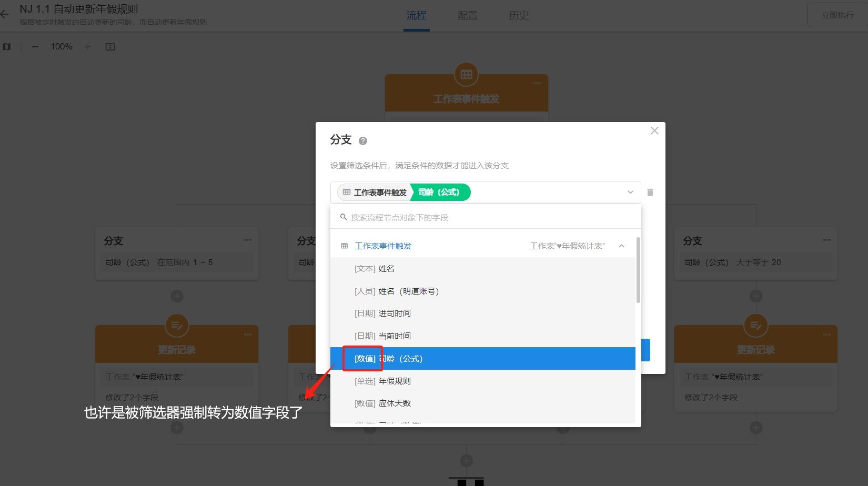Zoom in with the plus icon
This screenshot has width=868, height=486.
[x=88, y=47]
